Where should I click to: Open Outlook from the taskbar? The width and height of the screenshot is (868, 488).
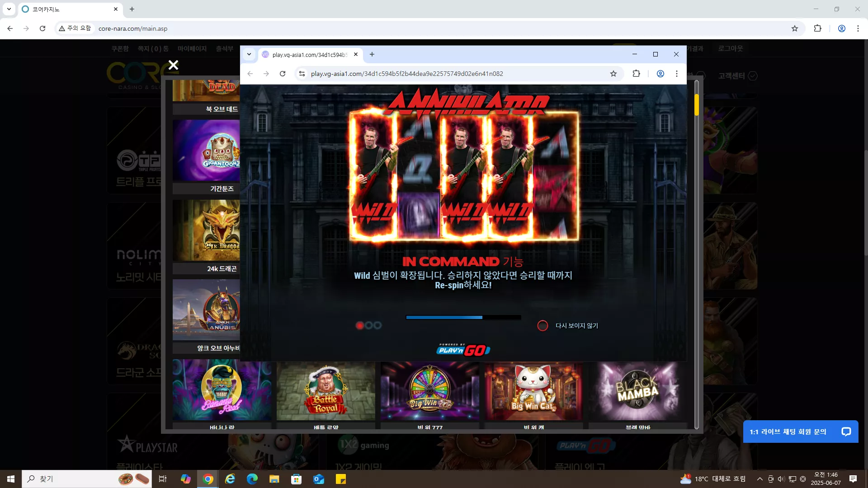click(319, 479)
